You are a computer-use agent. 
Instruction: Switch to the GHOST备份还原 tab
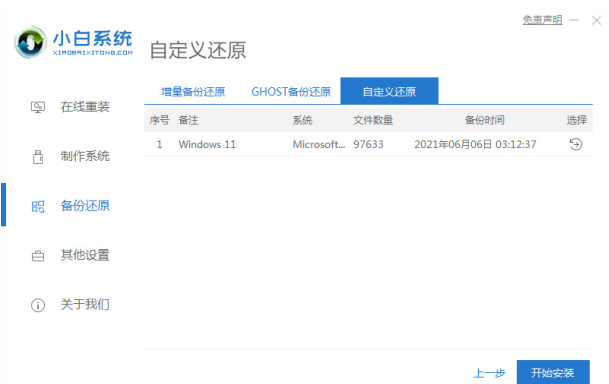click(x=291, y=92)
